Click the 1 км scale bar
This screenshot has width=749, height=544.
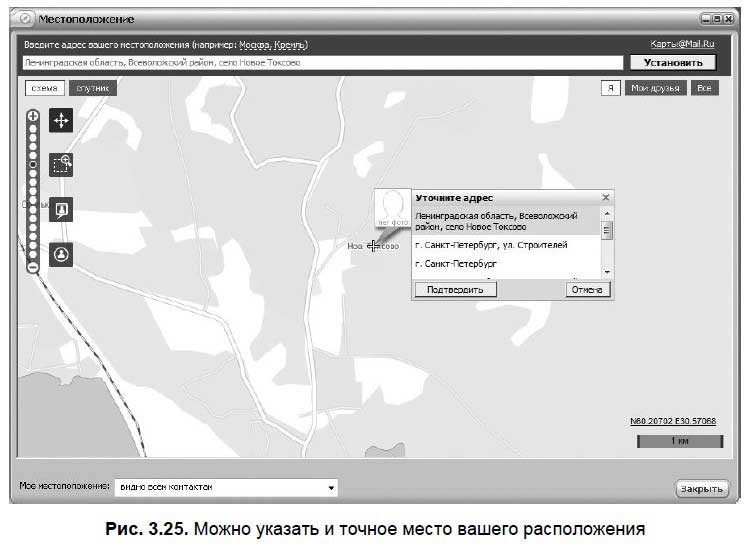[x=680, y=441]
